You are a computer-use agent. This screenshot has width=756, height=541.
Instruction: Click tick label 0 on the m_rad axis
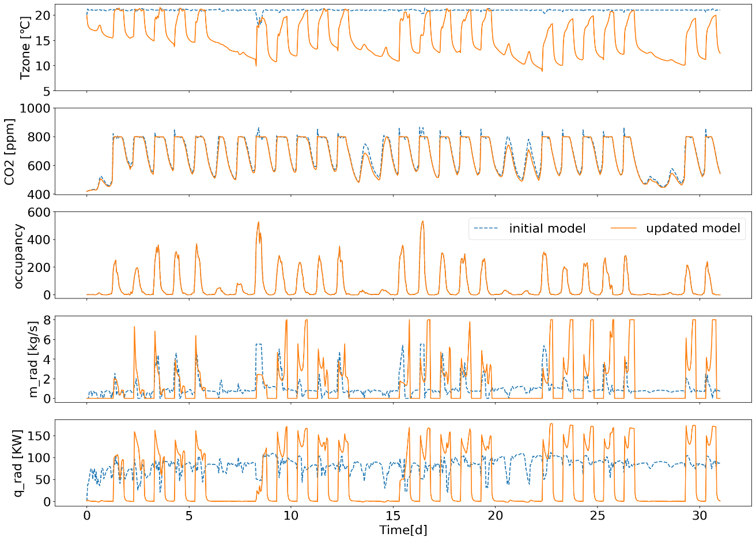[x=46, y=399]
